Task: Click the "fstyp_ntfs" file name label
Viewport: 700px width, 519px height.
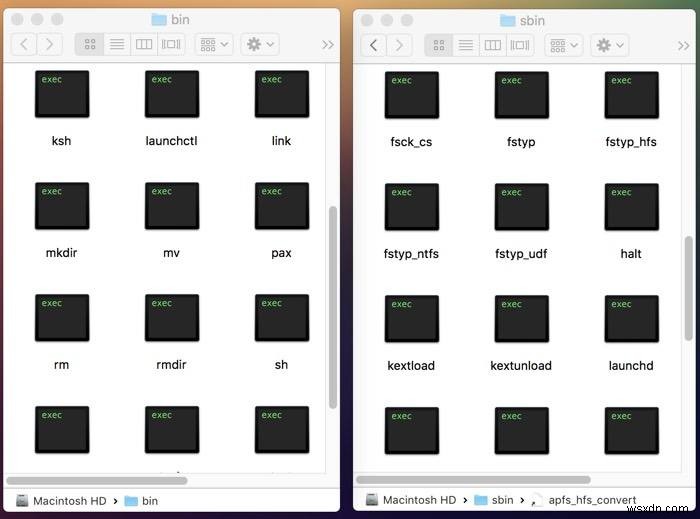Action: point(411,254)
